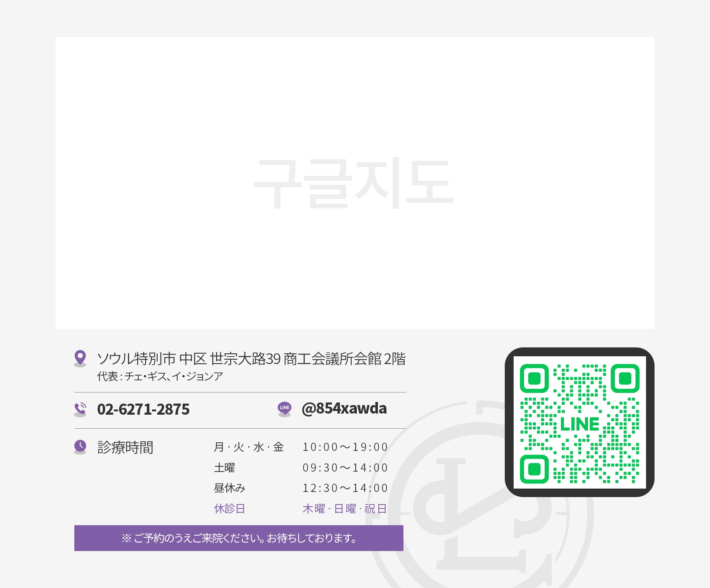Image resolution: width=710 pixels, height=588 pixels.
Task: Click the hours 12:30〜14:00
Action: coord(345,488)
